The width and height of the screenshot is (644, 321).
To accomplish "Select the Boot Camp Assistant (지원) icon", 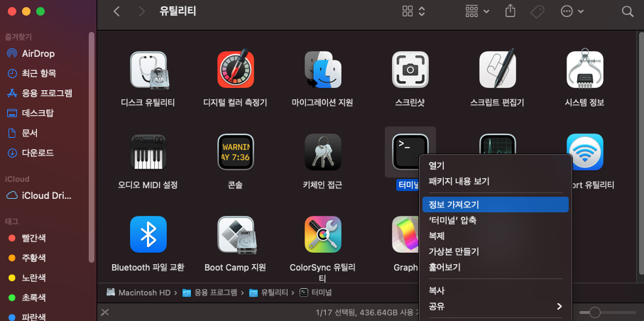I will [235, 234].
